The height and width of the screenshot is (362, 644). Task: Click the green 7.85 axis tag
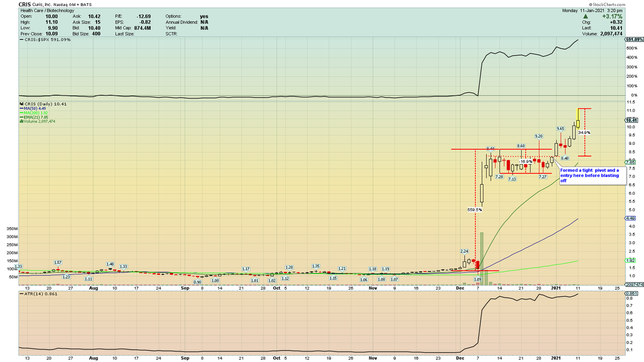click(x=630, y=162)
